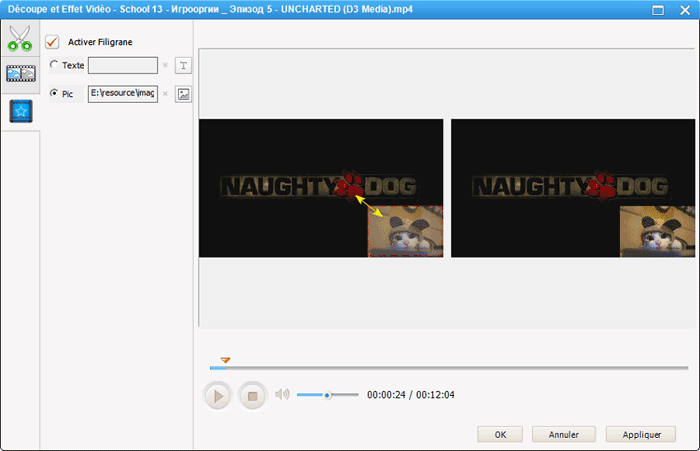Confirm with the OK button
Image resolution: width=700 pixels, height=451 pixels.
[x=500, y=434]
